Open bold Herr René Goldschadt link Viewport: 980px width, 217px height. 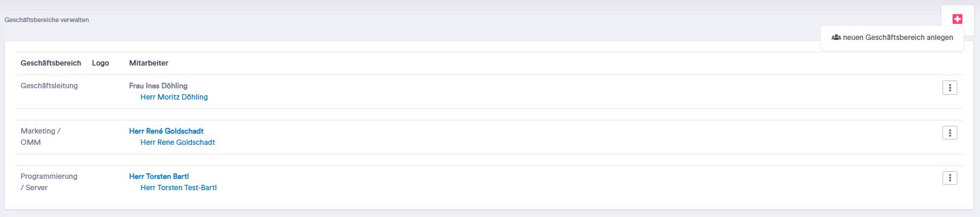pos(166,131)
